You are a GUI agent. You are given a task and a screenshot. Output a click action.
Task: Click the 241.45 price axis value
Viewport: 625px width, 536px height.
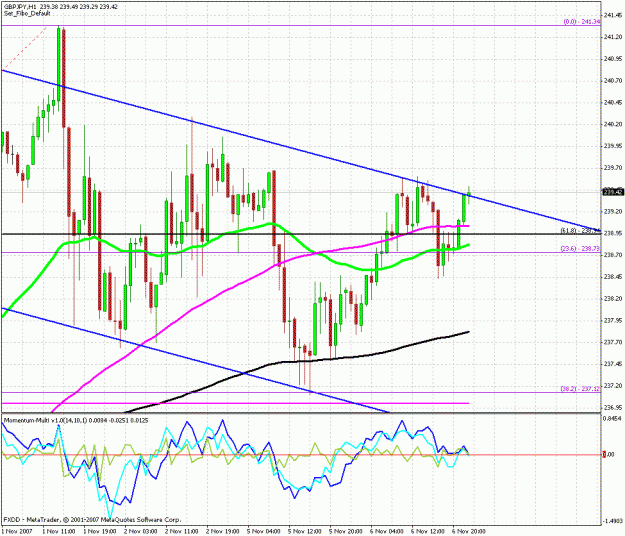[x=613, y=16]
